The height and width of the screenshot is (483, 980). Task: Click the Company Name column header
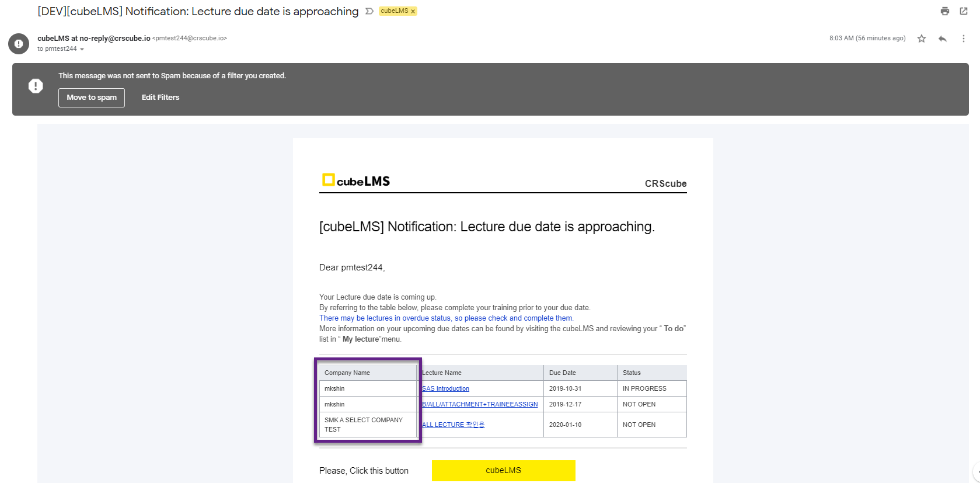pos(347,373)
